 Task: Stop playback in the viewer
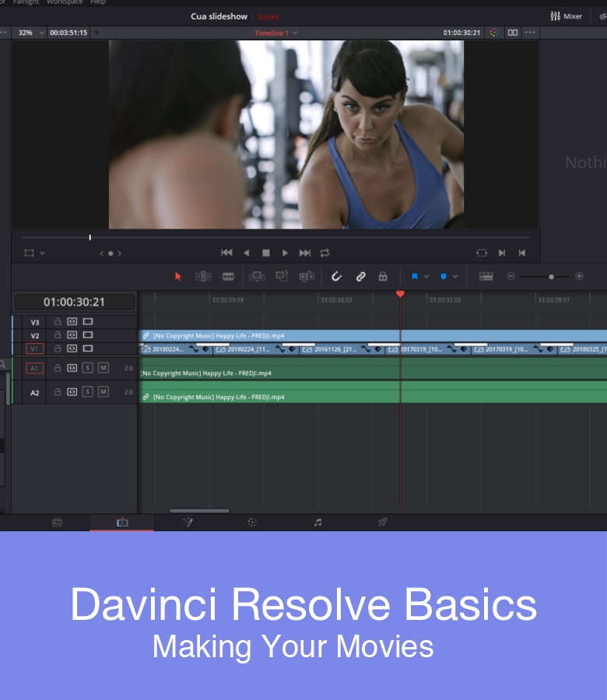[x=266, y=253]
